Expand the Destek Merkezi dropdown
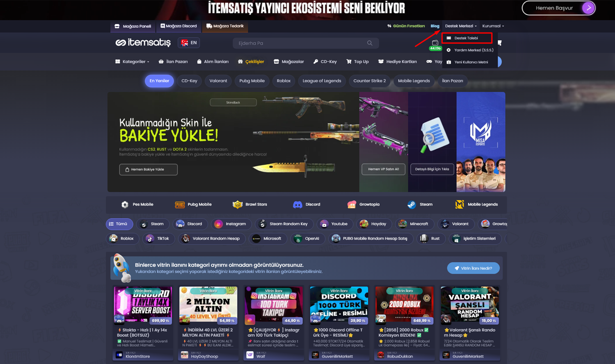Viewport: 615px width, 364px height. click(461, 26)
